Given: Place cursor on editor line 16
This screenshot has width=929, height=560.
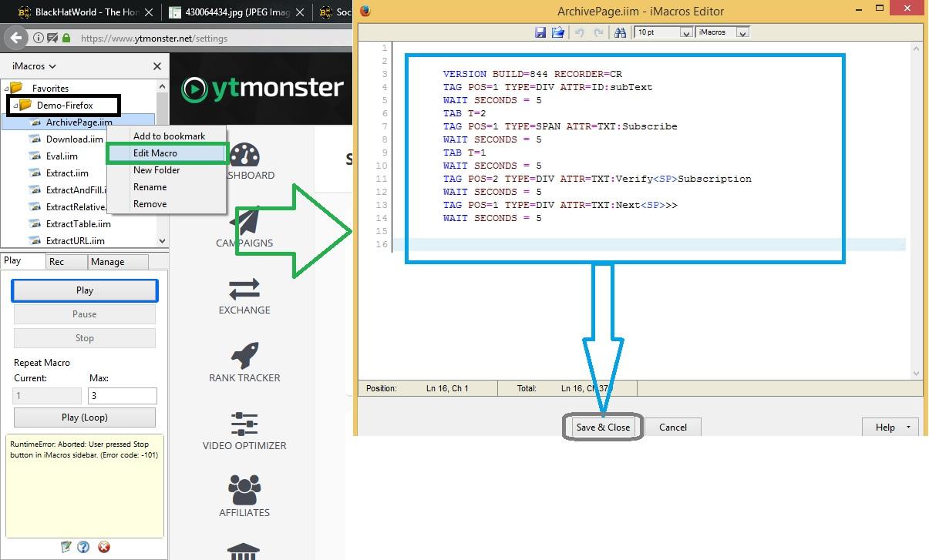Looking at the screenshot, I should (x=648, y=244).
